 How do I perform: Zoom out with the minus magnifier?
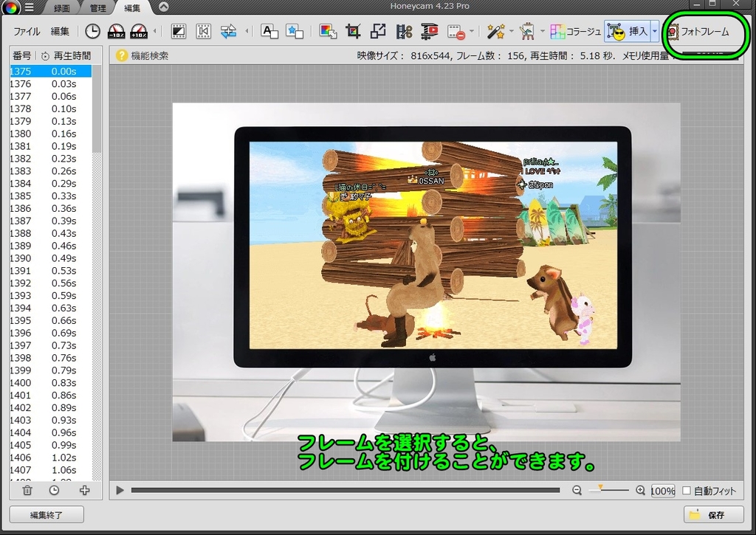(577, 491)
